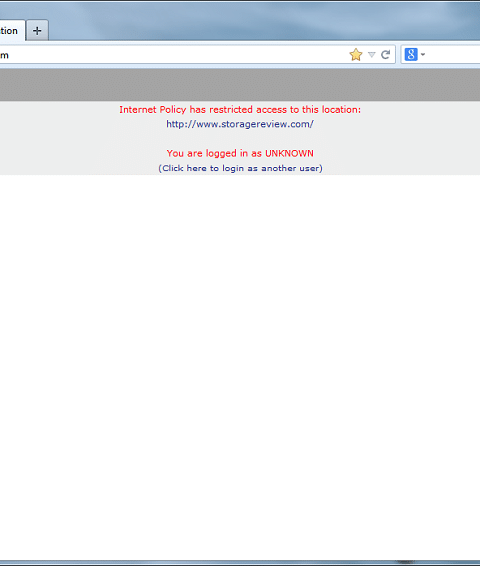Open Google search engine selector
Viewport: 480px width, 566px height.
415,55
